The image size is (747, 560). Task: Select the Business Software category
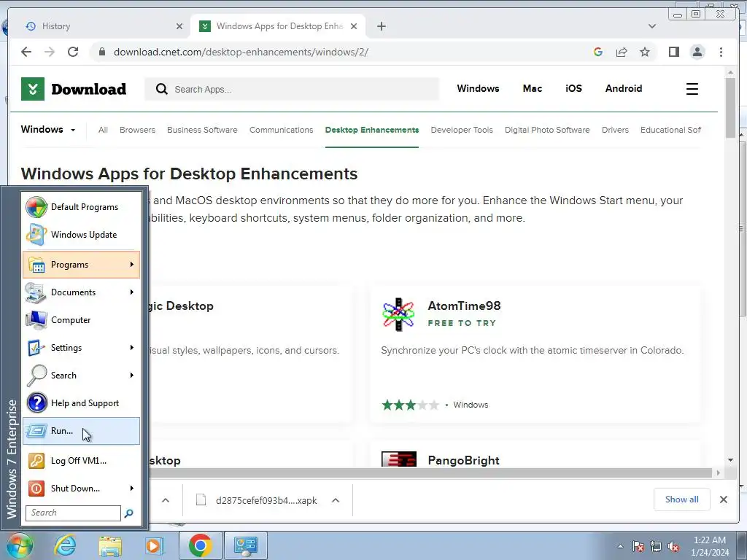(x=202, y=130)
